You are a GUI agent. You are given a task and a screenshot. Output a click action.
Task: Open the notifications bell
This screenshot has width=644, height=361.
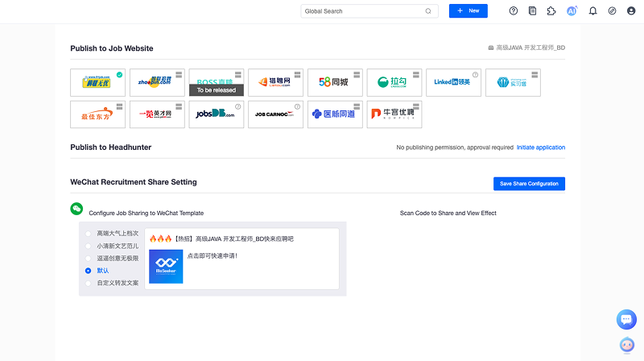[x=593, y=11]
